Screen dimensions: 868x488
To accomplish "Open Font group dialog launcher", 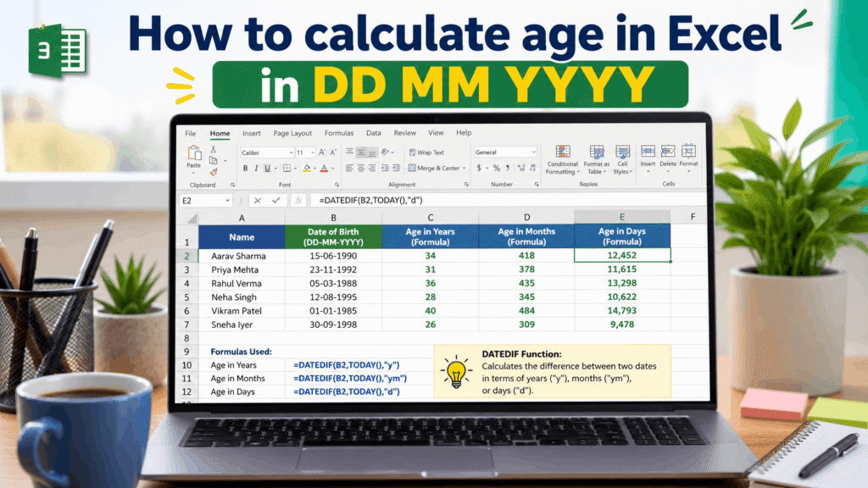I will coord(337,185).
